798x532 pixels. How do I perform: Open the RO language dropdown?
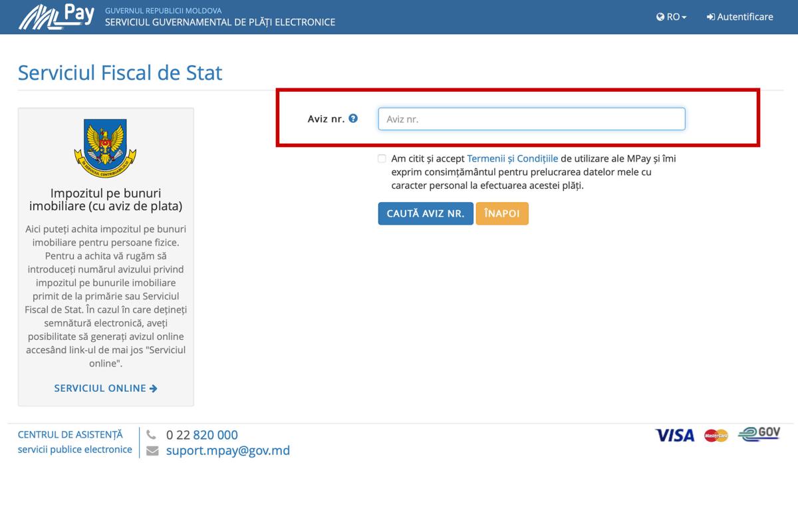click(x=671, y=17)
